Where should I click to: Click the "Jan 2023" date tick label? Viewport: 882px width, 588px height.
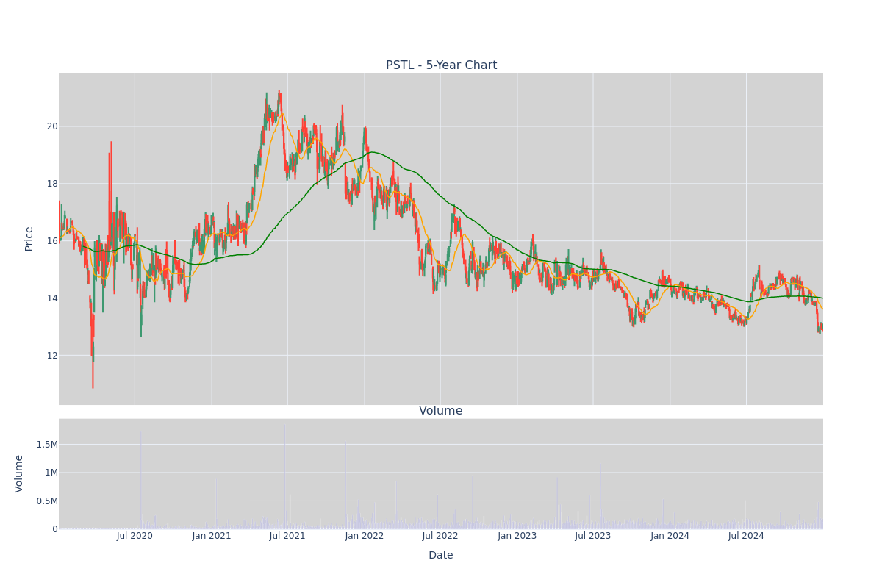[517, 536]
